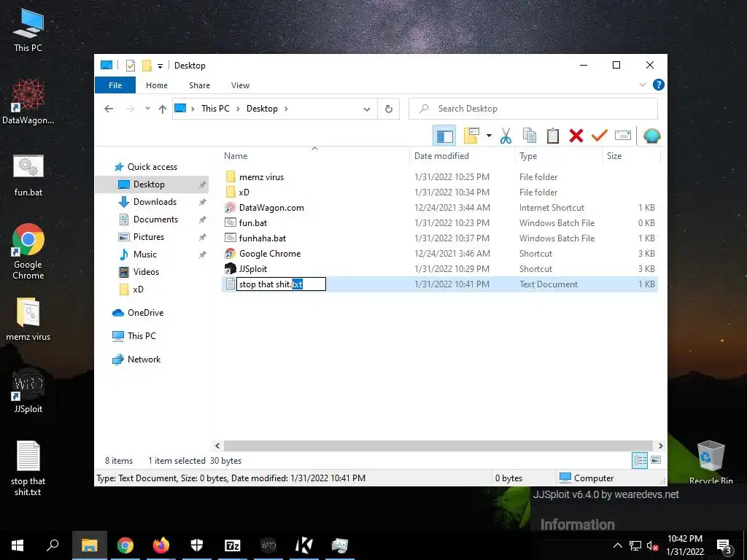Click the Copy toolbar icon
The height and width of the screenshot is (560, 747).
(530, 136)
